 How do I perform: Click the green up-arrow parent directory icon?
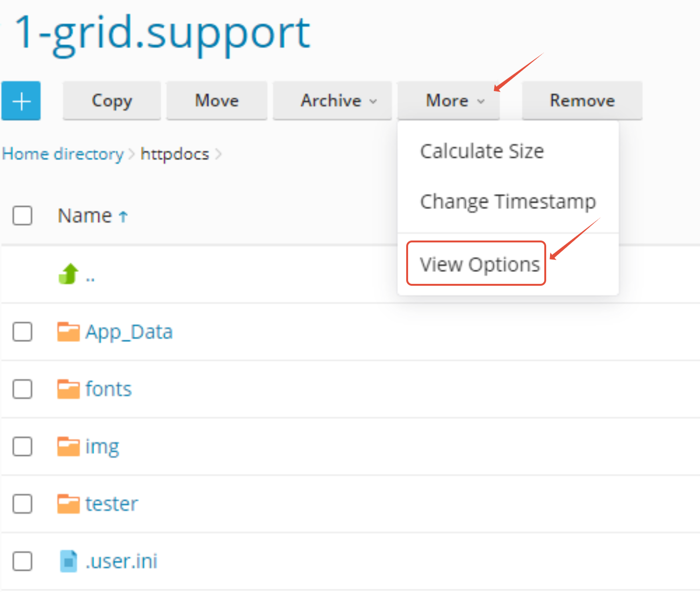tap(69, 274)
